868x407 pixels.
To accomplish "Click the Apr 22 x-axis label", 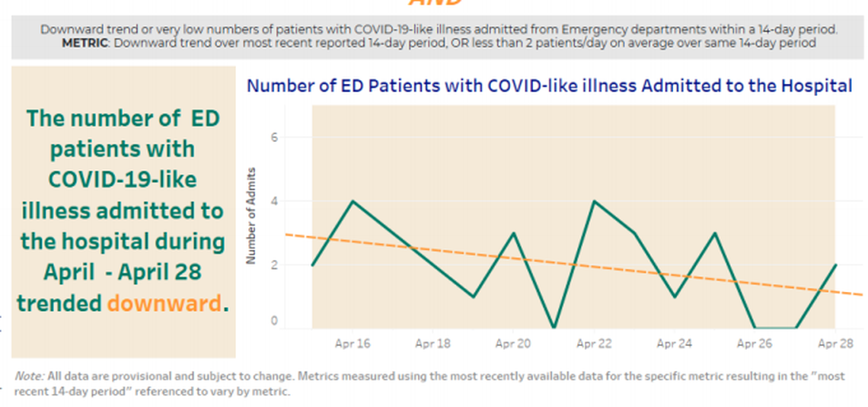I will coord(594,344).
